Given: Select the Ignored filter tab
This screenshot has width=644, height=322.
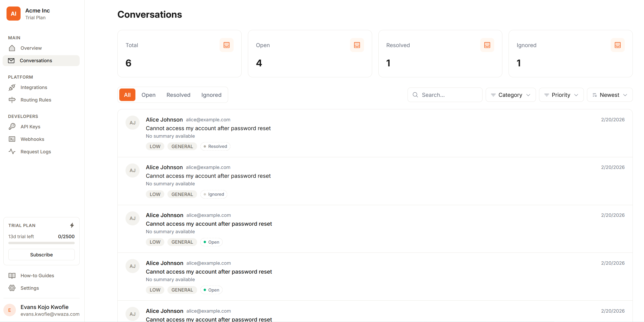Looking at the screenshot, I should (211, 95).
